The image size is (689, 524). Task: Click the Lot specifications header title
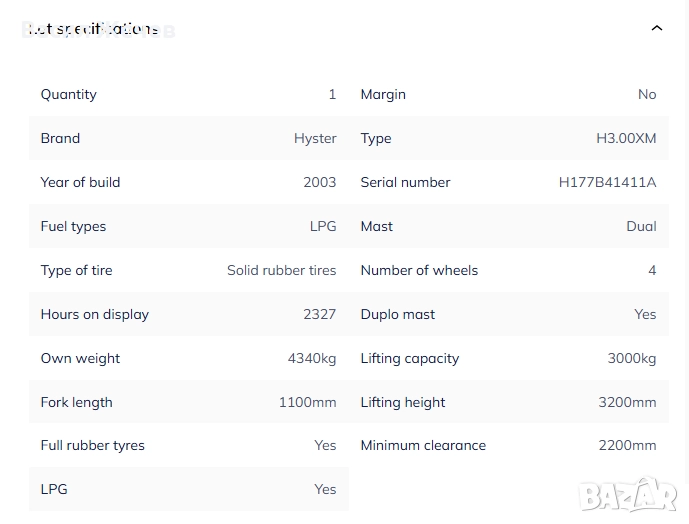coord(93,30)
